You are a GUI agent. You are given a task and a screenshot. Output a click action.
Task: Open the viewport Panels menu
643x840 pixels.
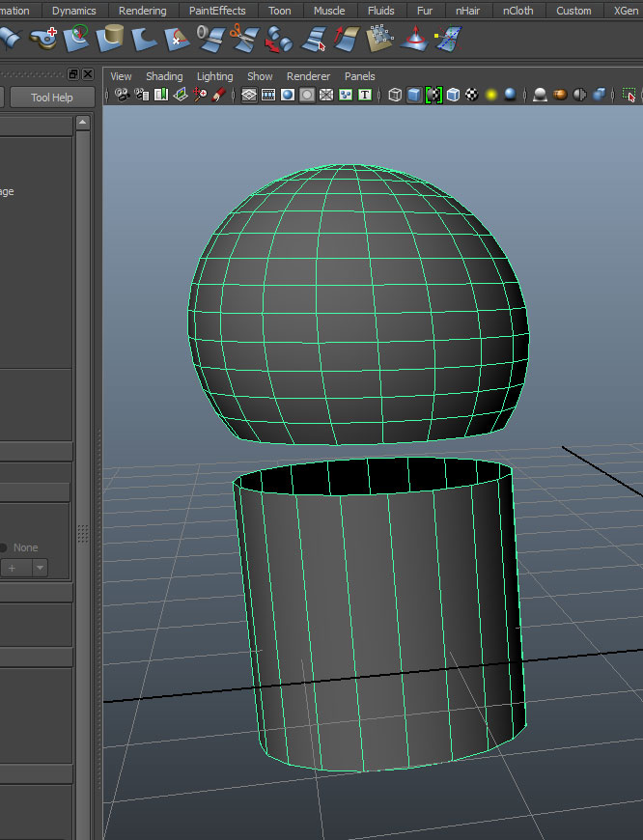[359, 76]
